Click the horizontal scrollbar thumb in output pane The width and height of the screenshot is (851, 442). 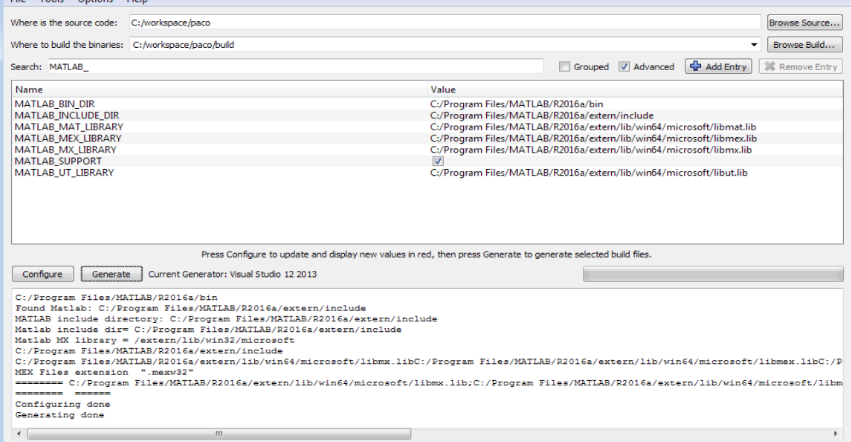point(219,433)
